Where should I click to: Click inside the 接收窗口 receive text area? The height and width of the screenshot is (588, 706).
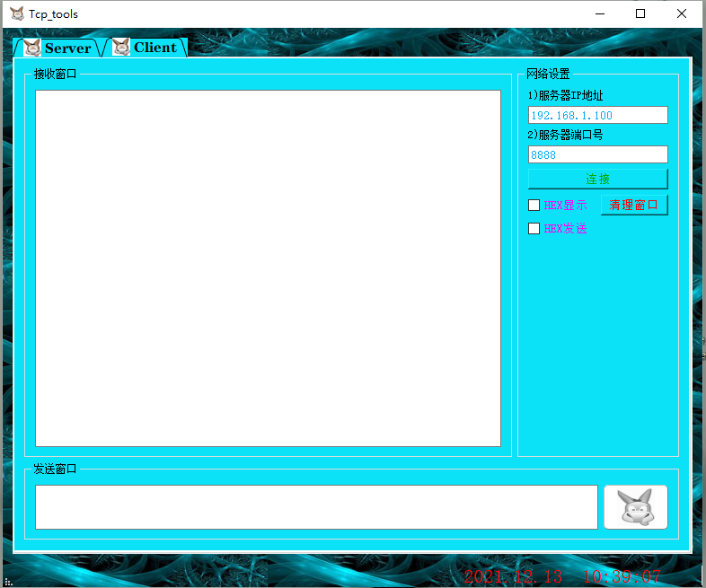tap(268, 268)
